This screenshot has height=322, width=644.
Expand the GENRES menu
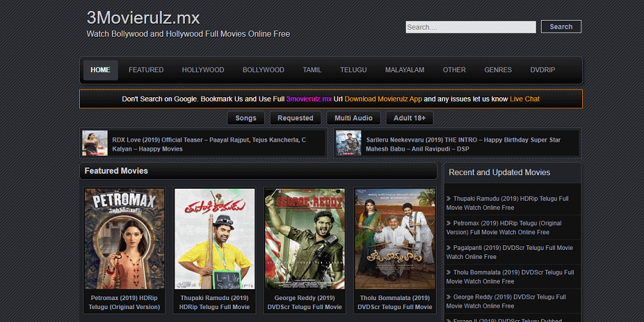tap(498, 70)
